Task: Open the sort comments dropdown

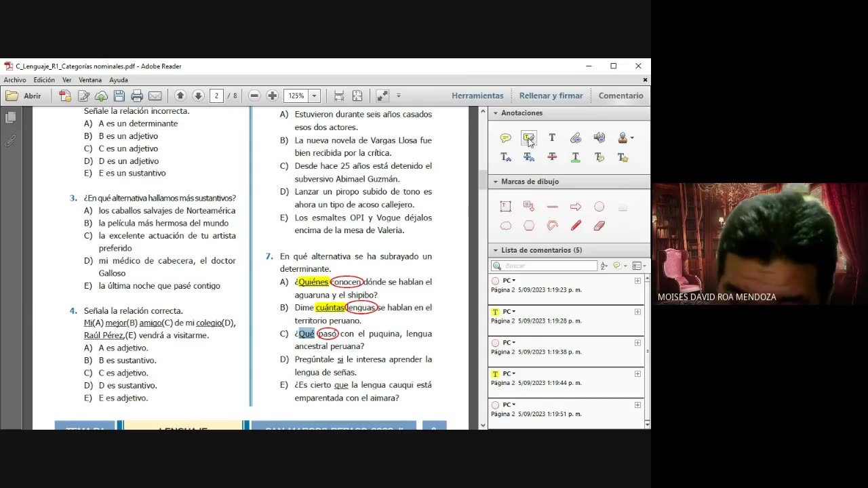Action: click(x=604, y=266)
